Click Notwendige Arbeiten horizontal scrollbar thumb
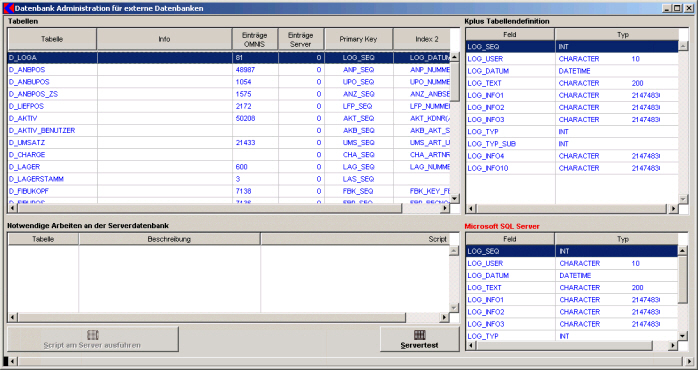 click(x=211, y=317)
